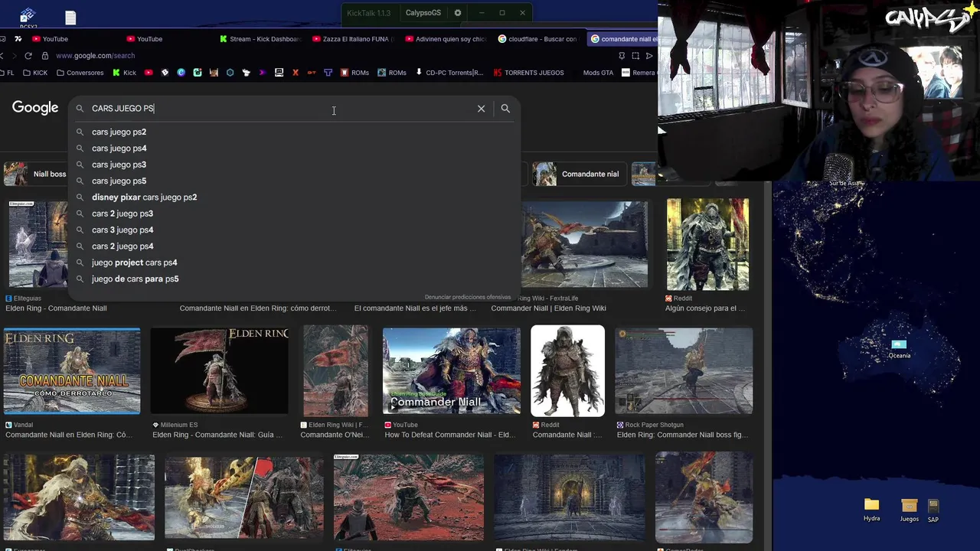Open 'Mods GTA' bookmark
This screenshot has width=980, height=551.
click(x=598, y=73)
